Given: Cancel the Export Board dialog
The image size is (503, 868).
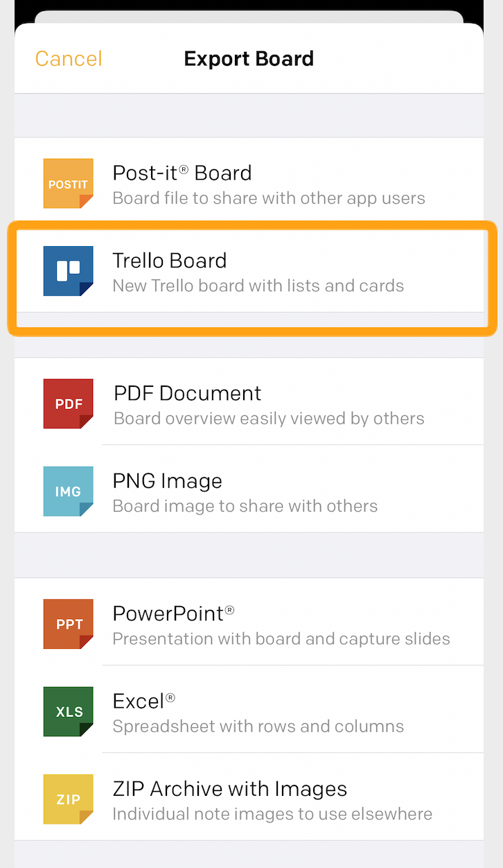Looking at the screenshot, I should 69,58.
